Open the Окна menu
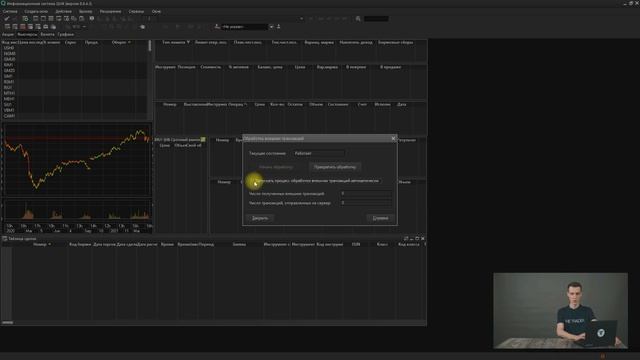Viewport: 640px width, 360px height. pos(156,11)
